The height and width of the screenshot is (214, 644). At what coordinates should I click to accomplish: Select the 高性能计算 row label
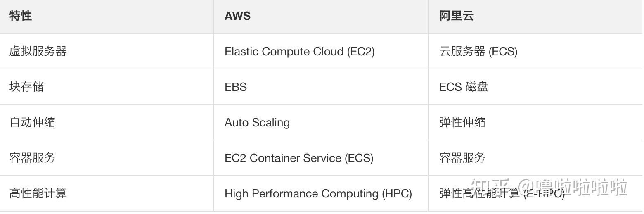pyautogui.click(x=38, y=193)
